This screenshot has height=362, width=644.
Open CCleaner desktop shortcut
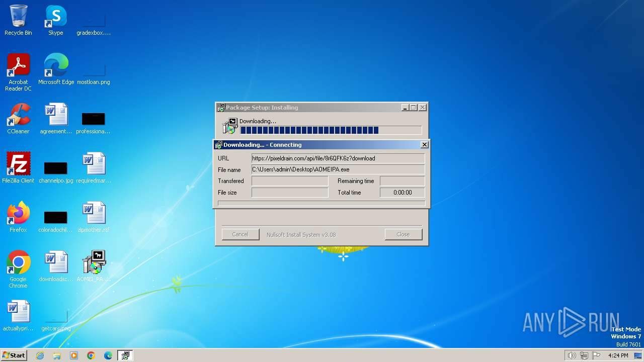click(18, 119)
